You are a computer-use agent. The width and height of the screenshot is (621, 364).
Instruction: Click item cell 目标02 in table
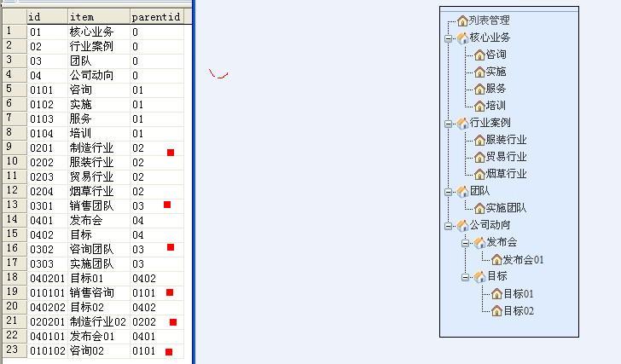tap(99, 307)
